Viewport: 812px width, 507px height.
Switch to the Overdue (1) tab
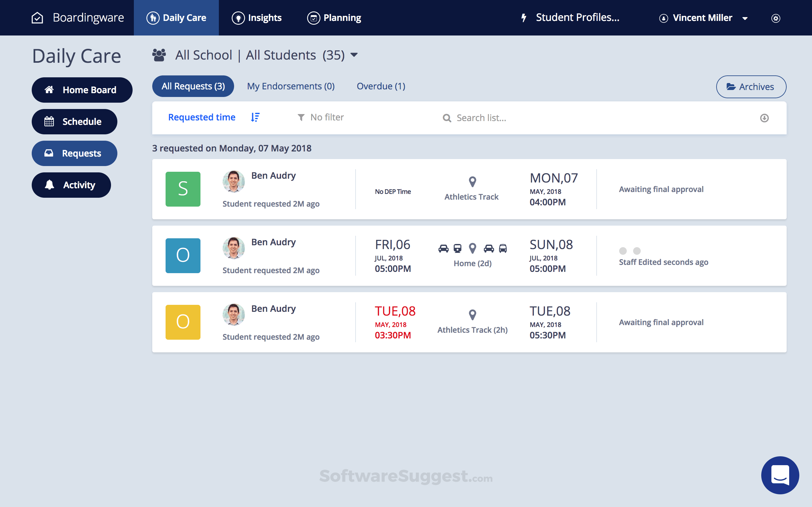[381, 86]
